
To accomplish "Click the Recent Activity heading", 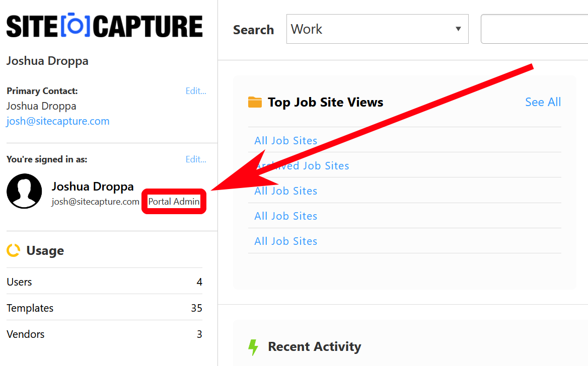I will click(x=314, y=346).
